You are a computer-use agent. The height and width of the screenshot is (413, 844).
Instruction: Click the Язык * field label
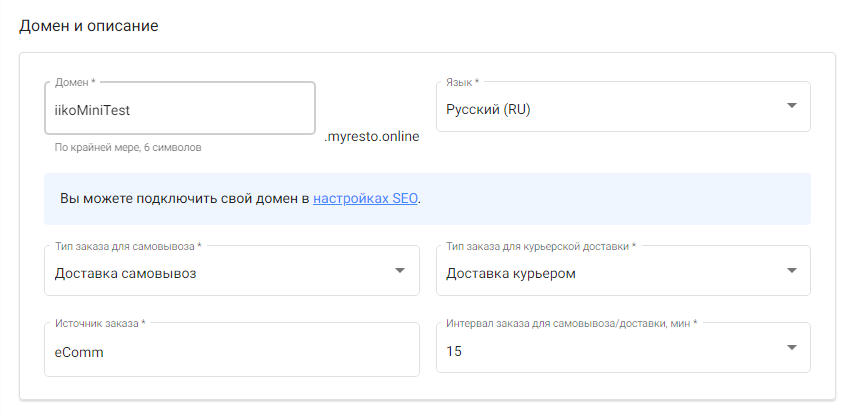(x=462, y=82)
